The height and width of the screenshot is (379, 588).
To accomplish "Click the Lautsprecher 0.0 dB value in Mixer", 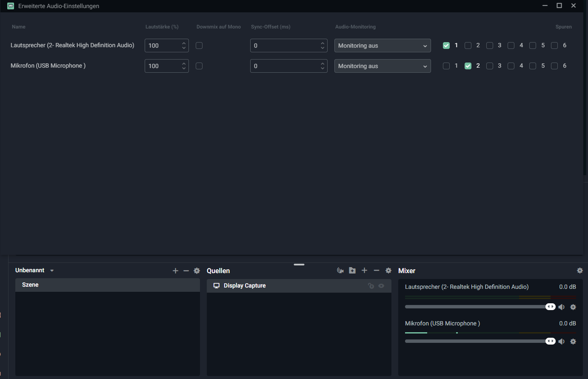I will coord(568,287).
